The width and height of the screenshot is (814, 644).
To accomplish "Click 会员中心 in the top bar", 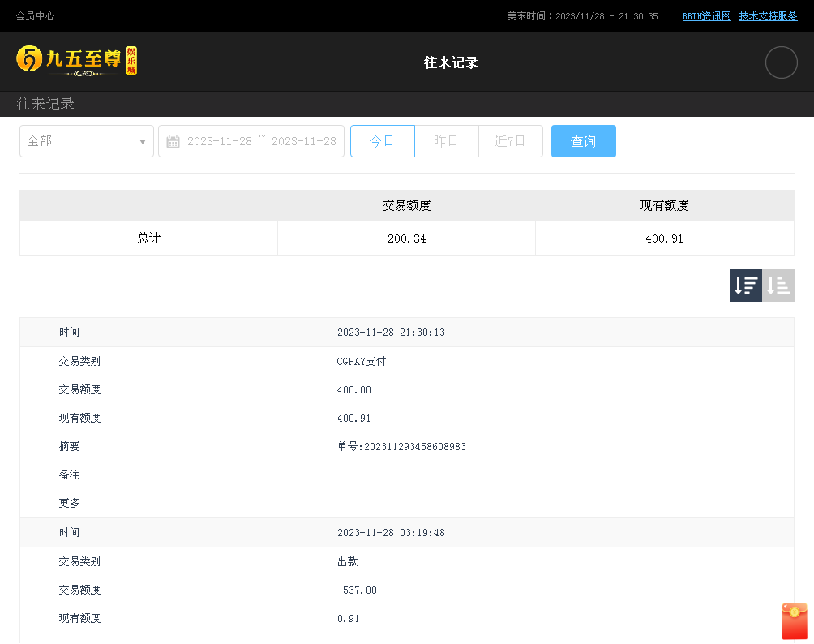I will (36, 16).
